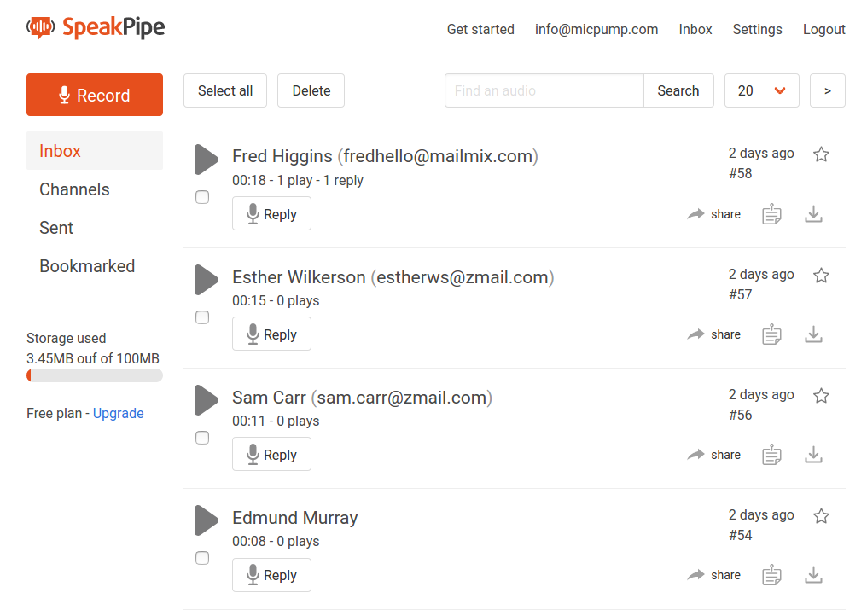The width and height of the screenshot is (867, 616).
Task: Download Esther Wilkerson's audio
Action: [x=813, y=334]
